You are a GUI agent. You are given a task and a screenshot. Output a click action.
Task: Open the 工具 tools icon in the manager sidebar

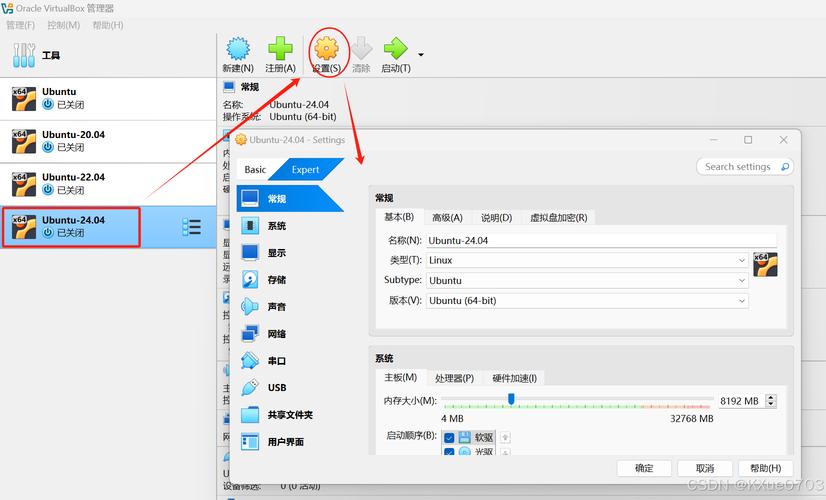click(x=24, y=55)
